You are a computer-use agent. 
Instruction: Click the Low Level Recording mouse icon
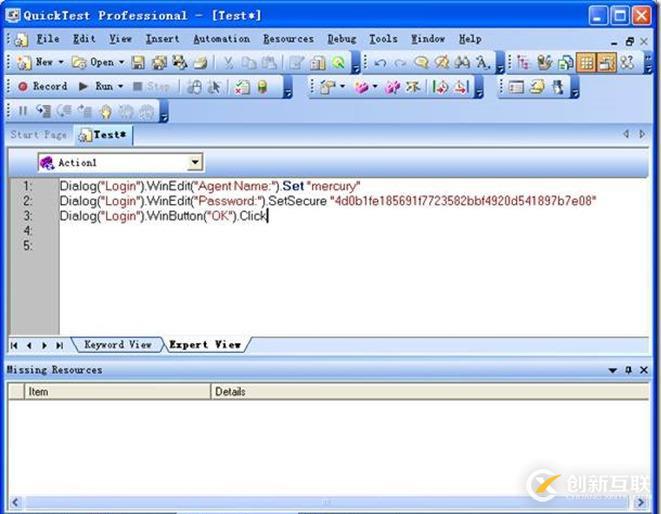click(x=194, y=87)
